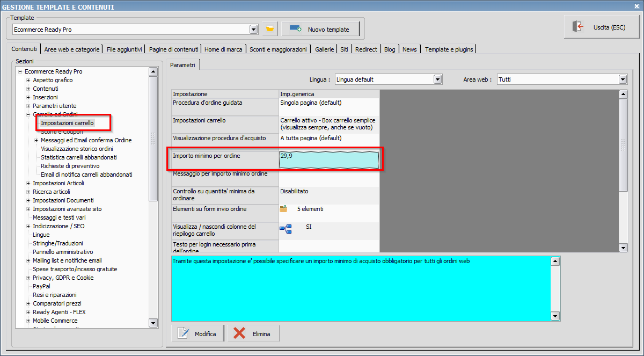Open the Ecommerce Ready Pro template dropdown
The image size is (644, 356).
(x=254, y=29)
